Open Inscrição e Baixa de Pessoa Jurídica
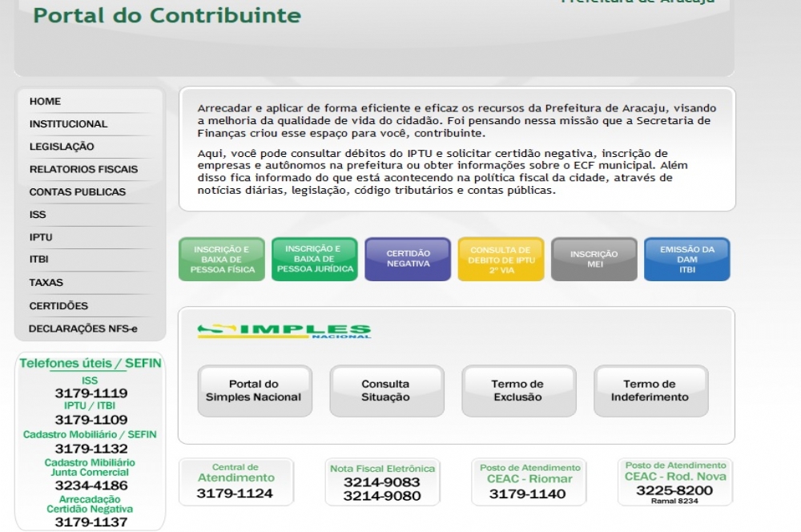801x532 pixels. (x=315, y=259)
